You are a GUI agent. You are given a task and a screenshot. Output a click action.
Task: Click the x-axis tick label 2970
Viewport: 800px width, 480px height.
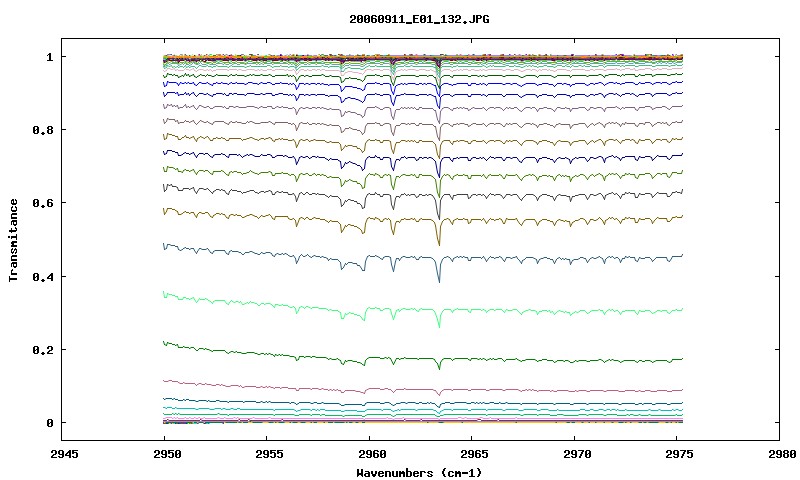pyautogui.click(x=577, y=454)
